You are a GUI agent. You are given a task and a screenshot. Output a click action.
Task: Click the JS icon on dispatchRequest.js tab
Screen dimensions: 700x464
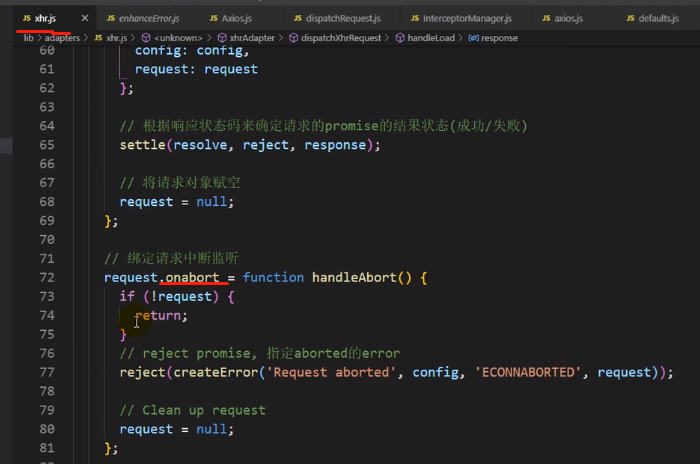point(298,18)
